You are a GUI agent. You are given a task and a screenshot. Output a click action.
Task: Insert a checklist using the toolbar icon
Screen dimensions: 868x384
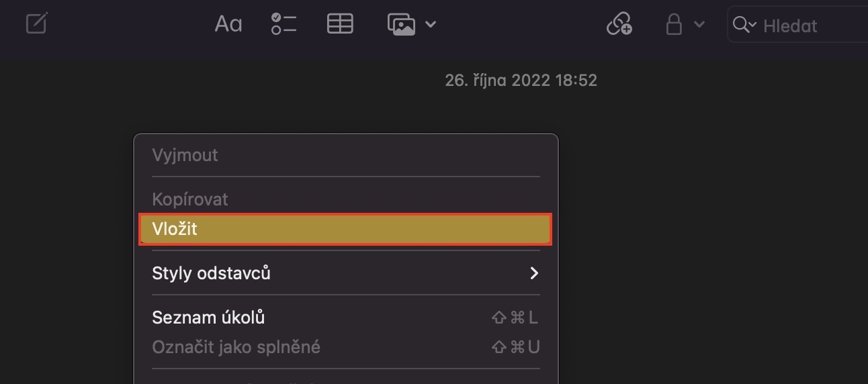(x=284, y=24)
